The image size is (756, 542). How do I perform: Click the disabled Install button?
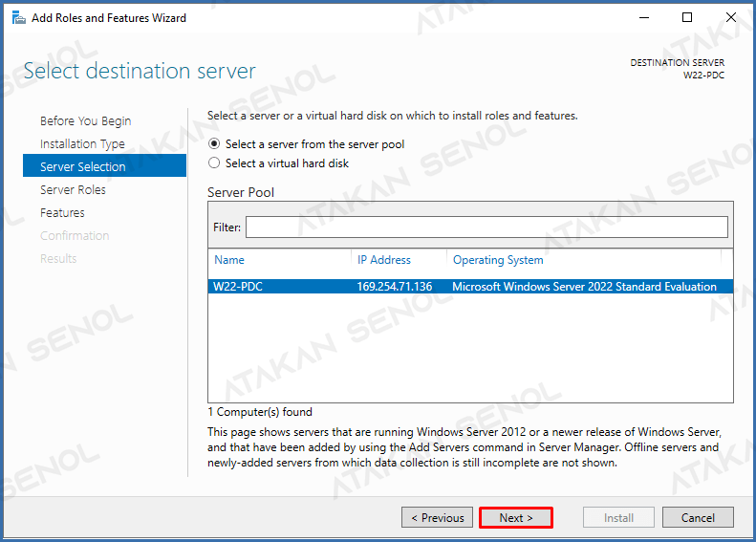pyautogui.click(x=618, y=517)
